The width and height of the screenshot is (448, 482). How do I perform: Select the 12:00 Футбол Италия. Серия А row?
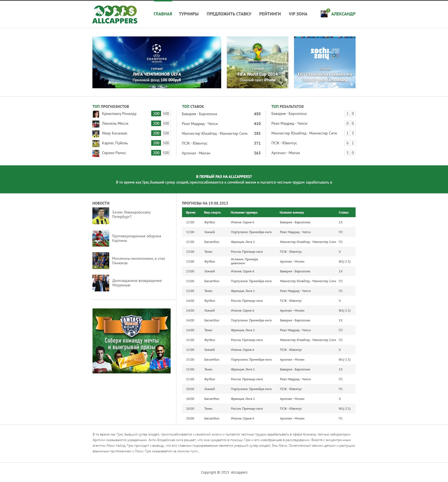point(269,222)
